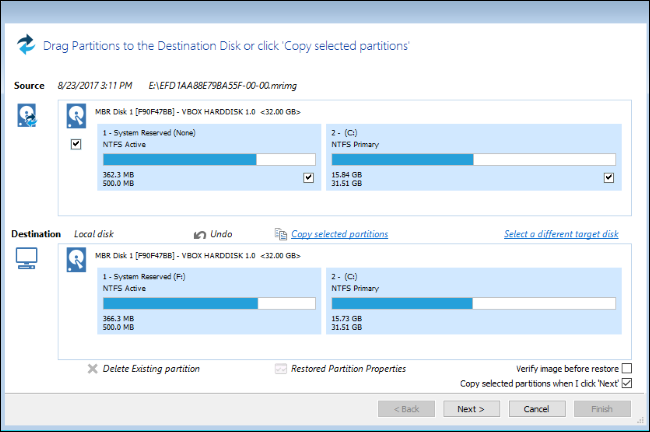650x432 pixels.
Task: Toggle the whole source disk checkbox
Action: pos(76,145)
